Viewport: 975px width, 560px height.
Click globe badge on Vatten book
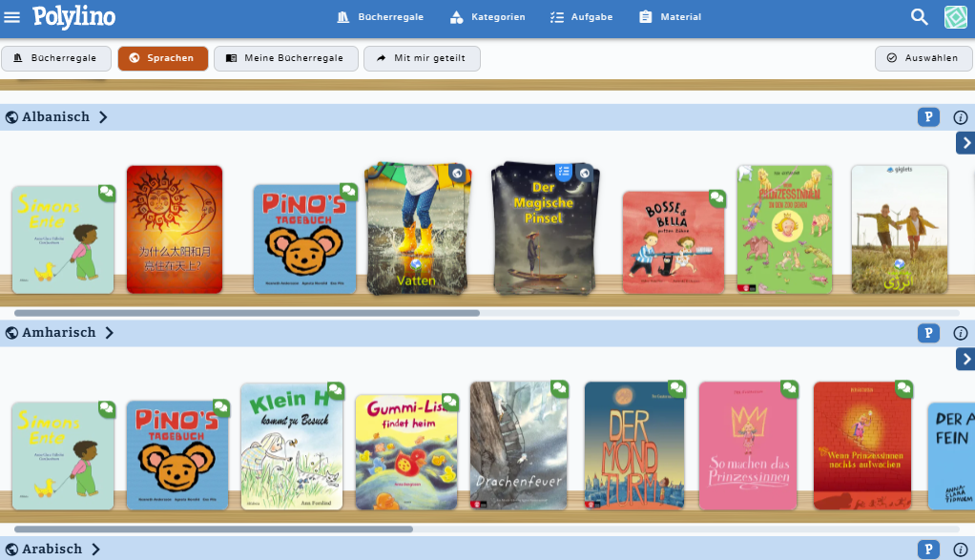457,174
